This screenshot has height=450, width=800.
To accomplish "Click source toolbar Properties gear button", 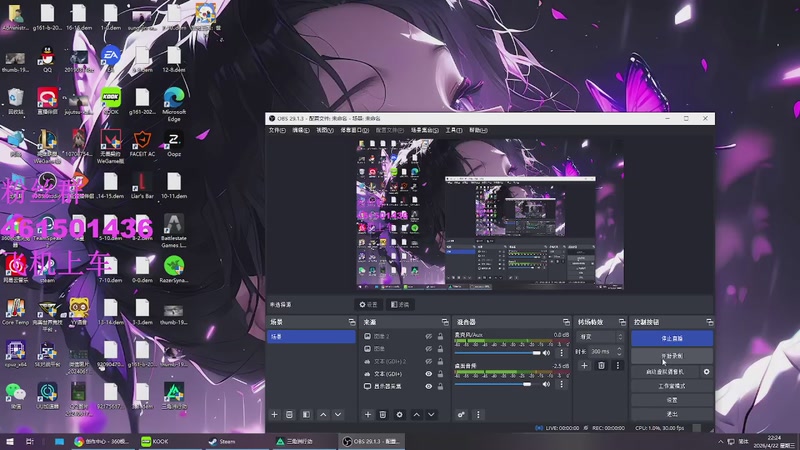I will 368,305.
